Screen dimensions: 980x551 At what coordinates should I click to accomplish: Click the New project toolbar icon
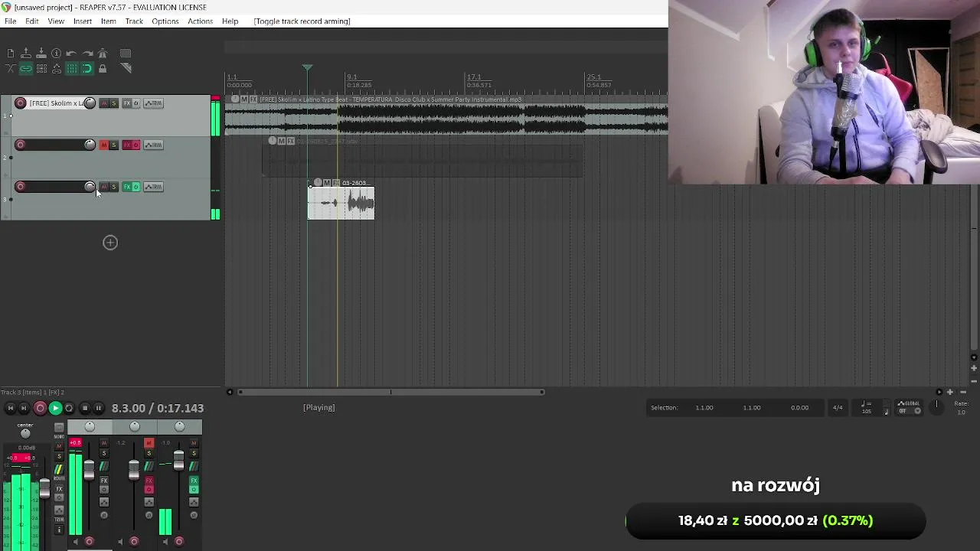point(11,53)
